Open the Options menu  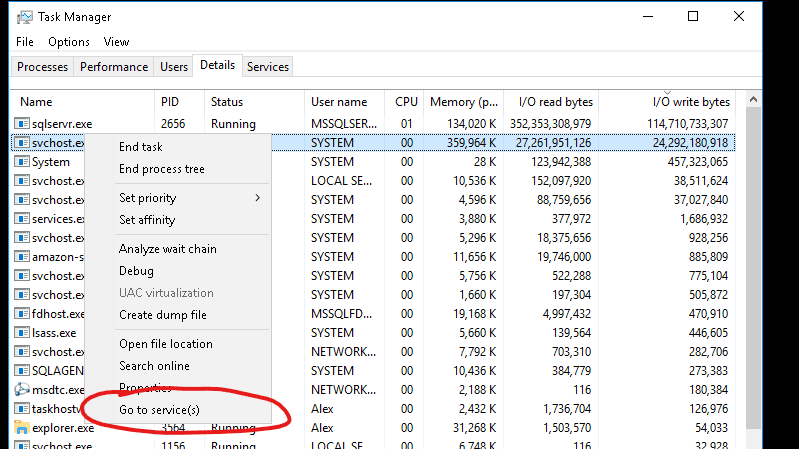[69, 42]
